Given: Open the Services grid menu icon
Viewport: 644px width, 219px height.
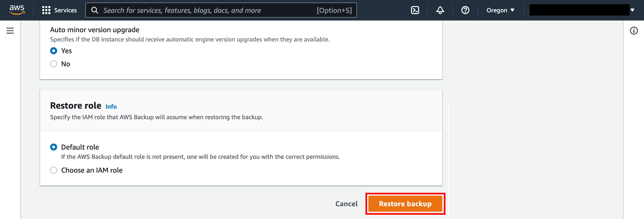Looking at the screenshot, I should (46, 10).
